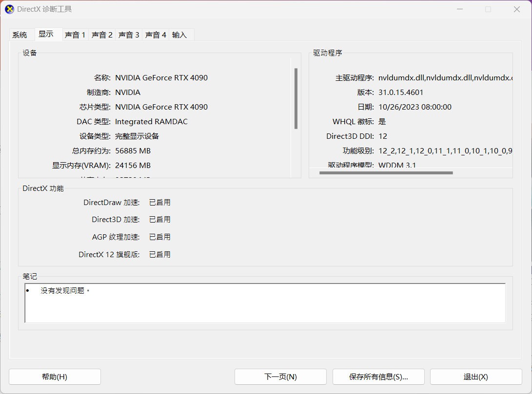
Task: Click the 制造商 value NVIDIA
Action: click(128, 92)
